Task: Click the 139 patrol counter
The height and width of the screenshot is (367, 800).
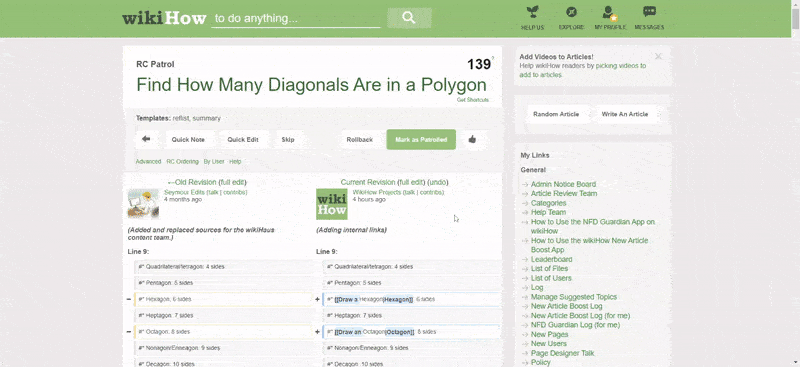Action: point(479,64)
